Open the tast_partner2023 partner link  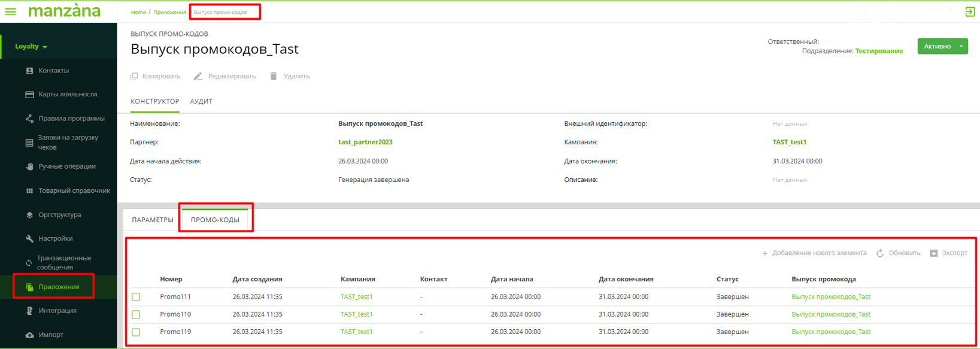365,142
